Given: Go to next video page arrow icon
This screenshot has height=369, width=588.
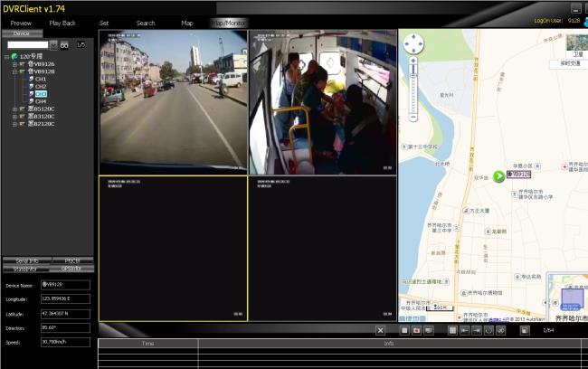Looking at the screenshot, I should point(477,331).
